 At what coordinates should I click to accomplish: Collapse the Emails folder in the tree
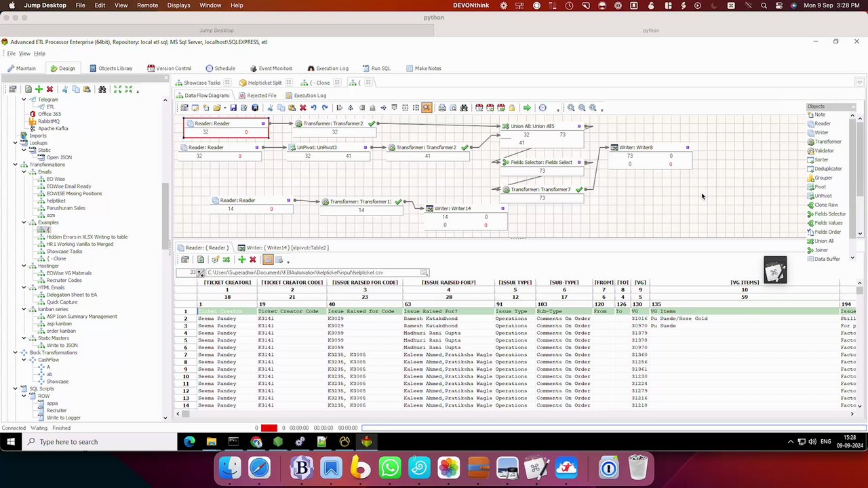pyautogui.click(x=24, y=171)
